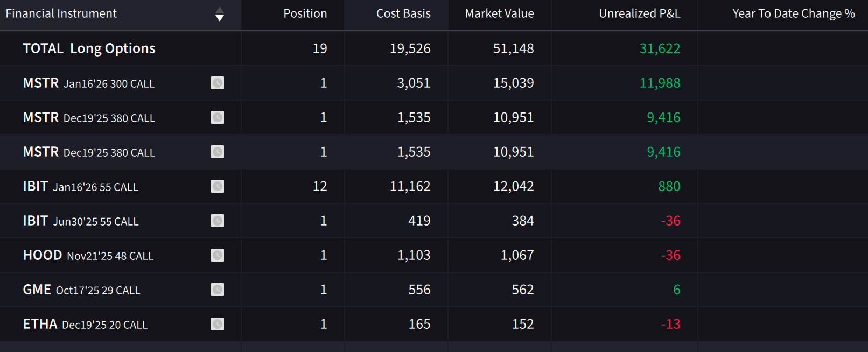868x352 pixels.
Task: Sort by the Financial Instrument sort arrows
Action: (x=219, y=14)
